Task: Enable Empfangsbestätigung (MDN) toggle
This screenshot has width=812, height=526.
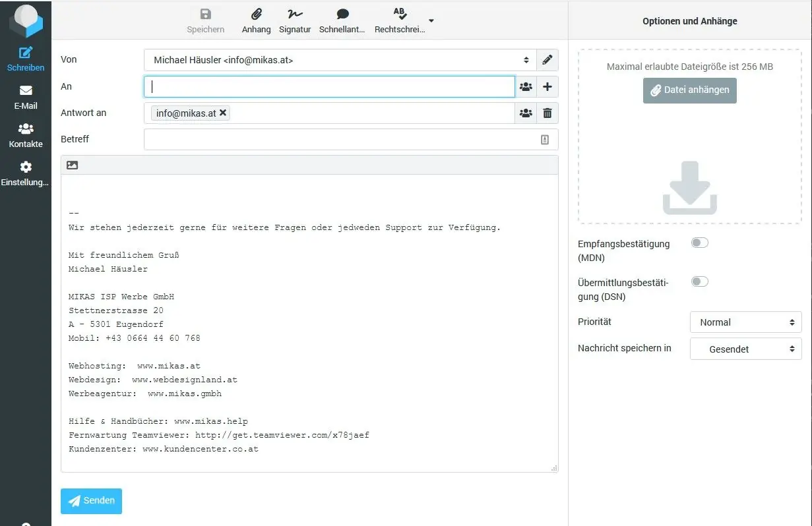Action: [699, 243]
